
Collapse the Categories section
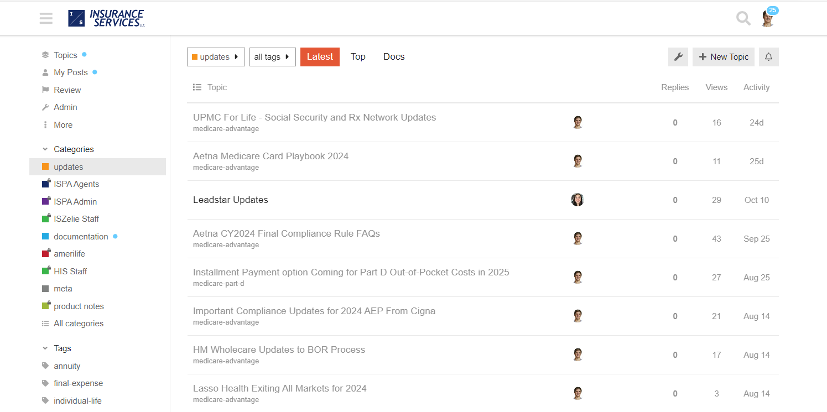pyautogui.click(x=68, y=149)
